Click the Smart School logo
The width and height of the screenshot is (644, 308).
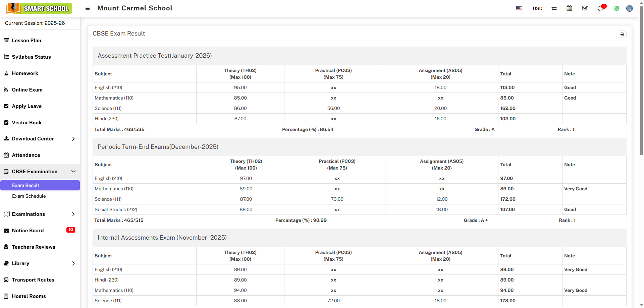pyautogui.click(x=39, y=8)
